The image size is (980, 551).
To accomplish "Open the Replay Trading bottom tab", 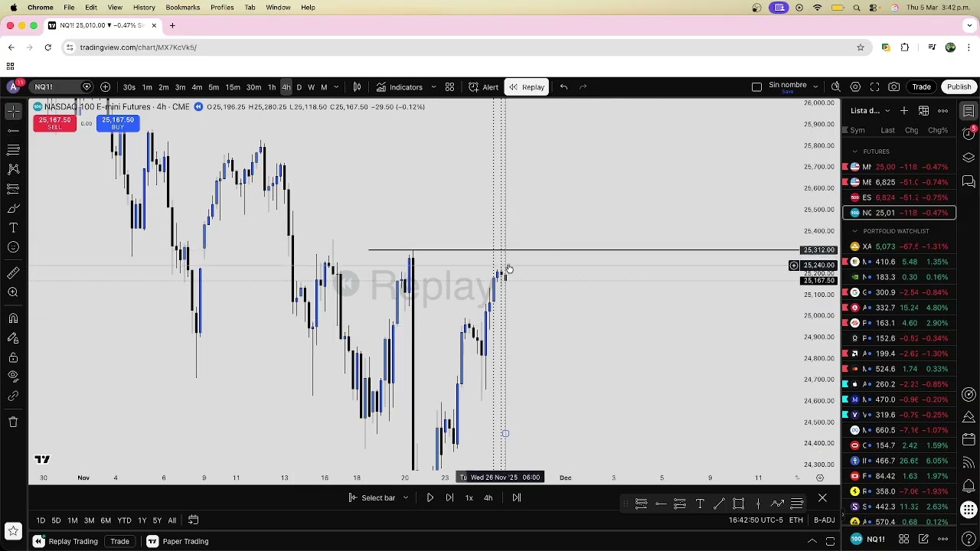I will (x=66, y=542).
